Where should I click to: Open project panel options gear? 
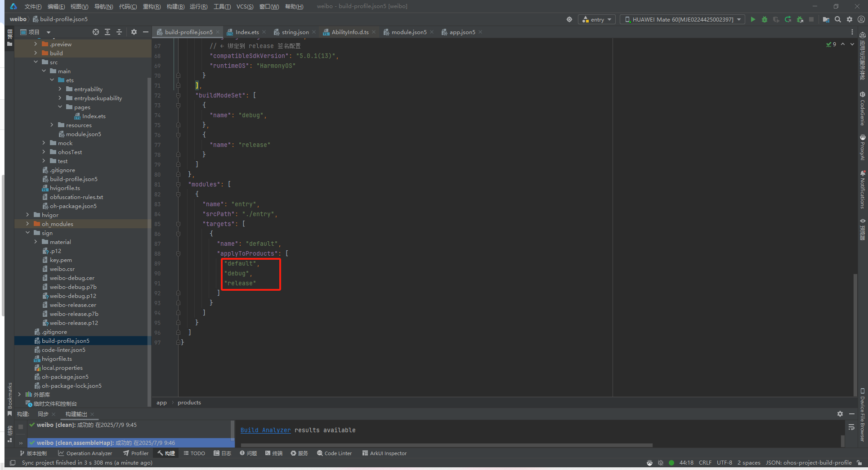pyautogui.click(x=134, y=32)
